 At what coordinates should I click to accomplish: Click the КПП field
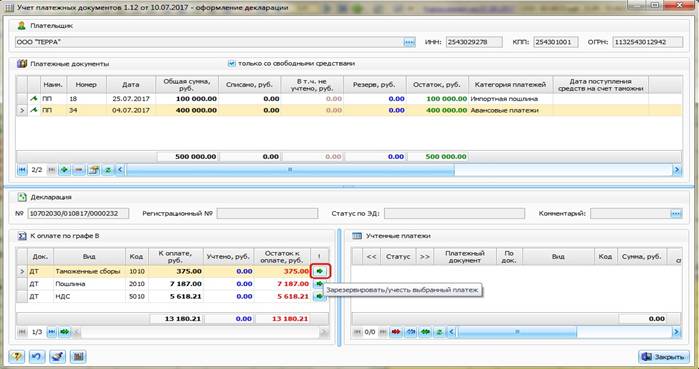pos(555,42)
